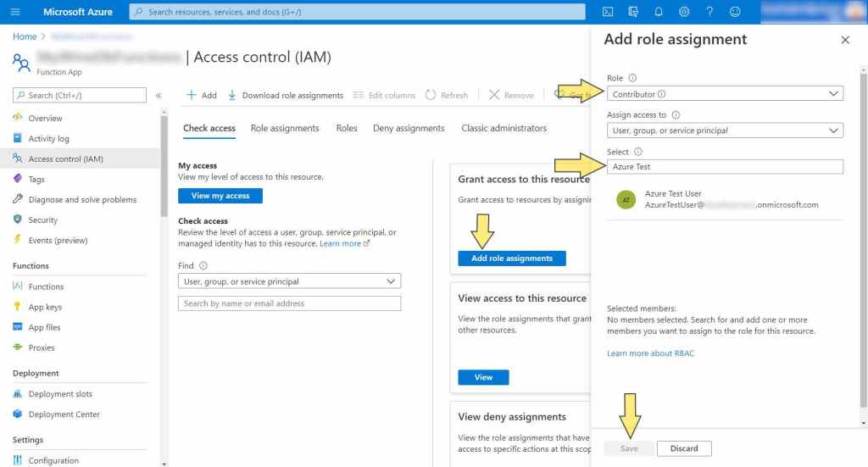Launch Cloud Shell from the top bar
Viewport: 868px width, 467px height.
pyautogui.click(x=607, y=12)
